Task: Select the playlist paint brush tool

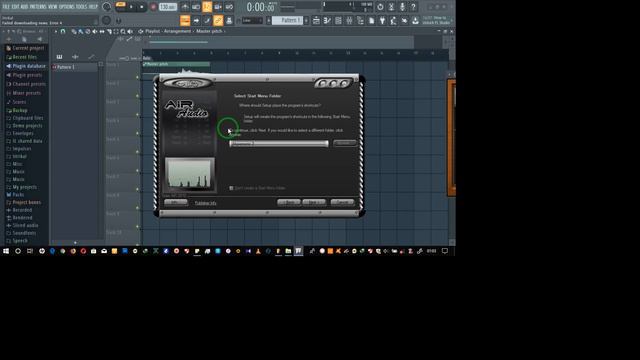Action: pyautogui.click(x=81, y=31)
